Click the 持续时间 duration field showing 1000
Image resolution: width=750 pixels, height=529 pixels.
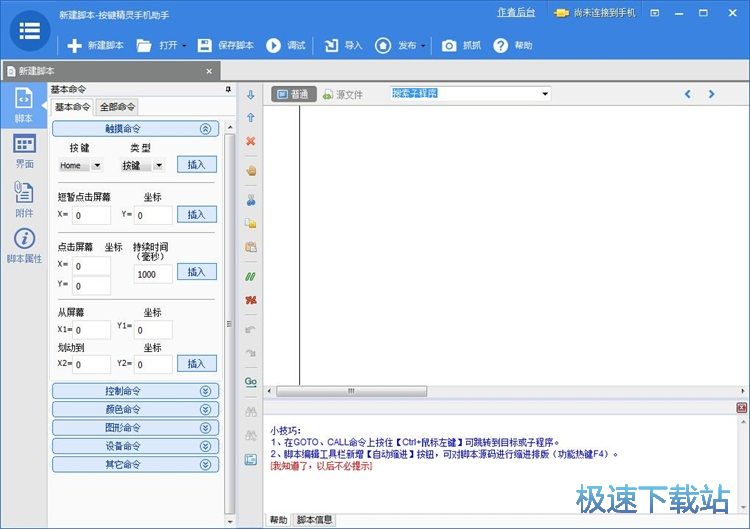click(x=153, y=274)
